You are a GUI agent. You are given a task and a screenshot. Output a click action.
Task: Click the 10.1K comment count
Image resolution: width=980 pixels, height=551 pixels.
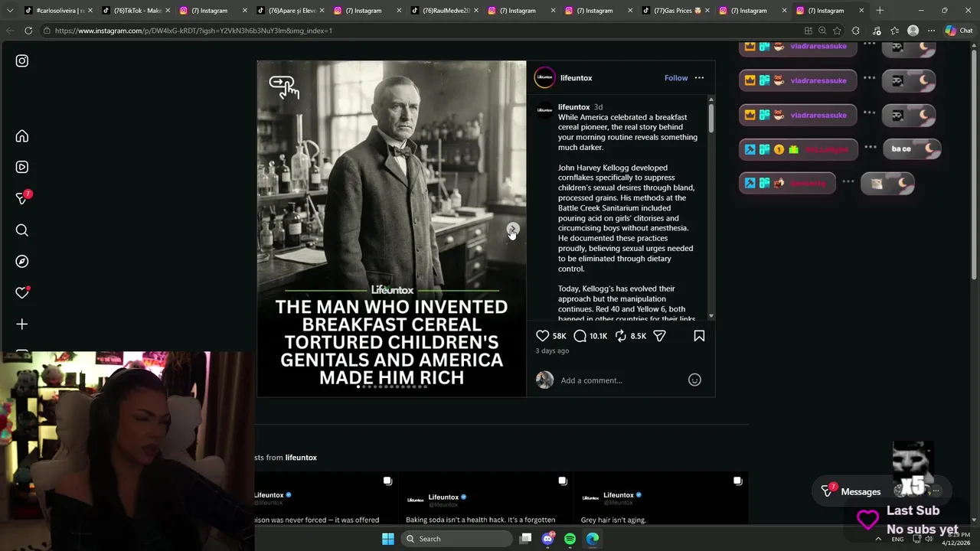[598, 336]
